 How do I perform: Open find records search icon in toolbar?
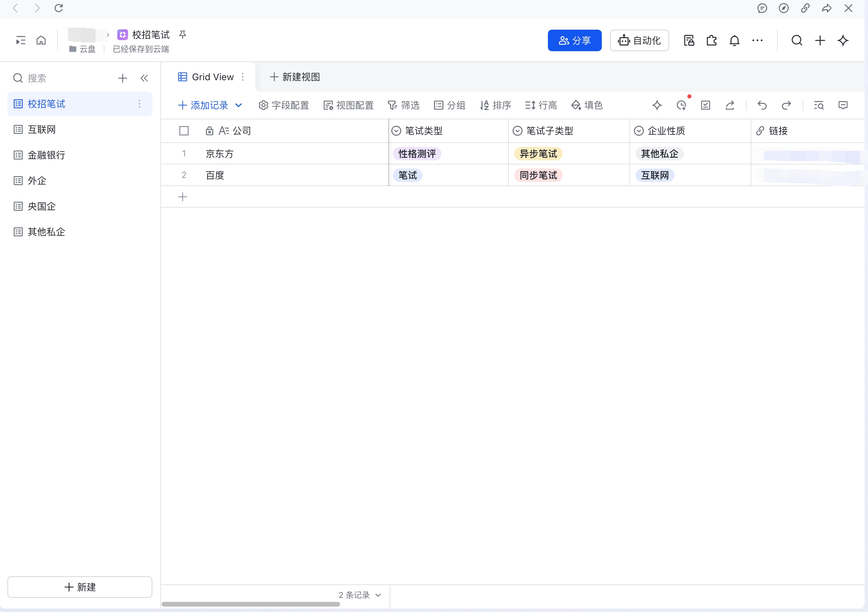point(819,105)
